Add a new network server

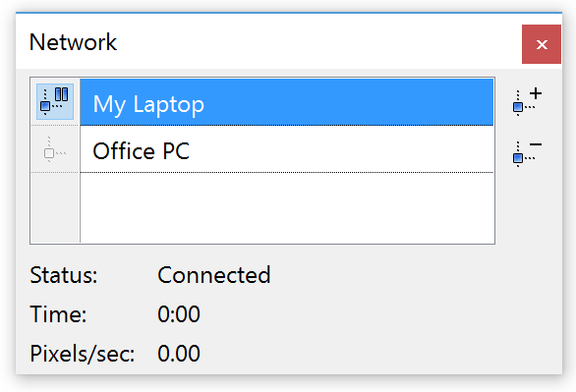(x=527, y=101)
